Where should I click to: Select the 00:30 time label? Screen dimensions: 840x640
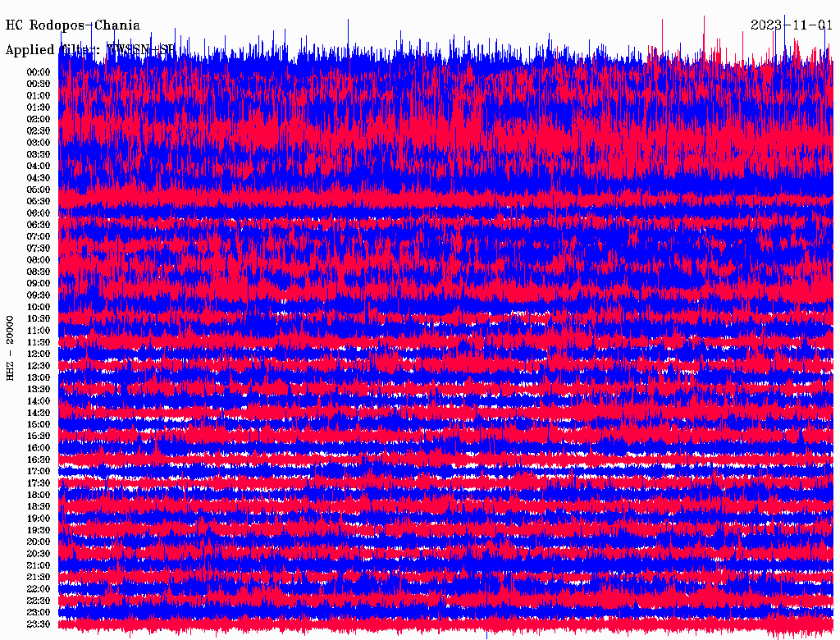point(38,85)
